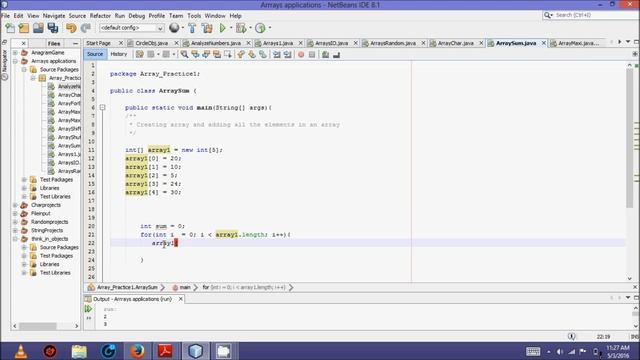Click the New Project toolbar icon

(x=24, y=28)
